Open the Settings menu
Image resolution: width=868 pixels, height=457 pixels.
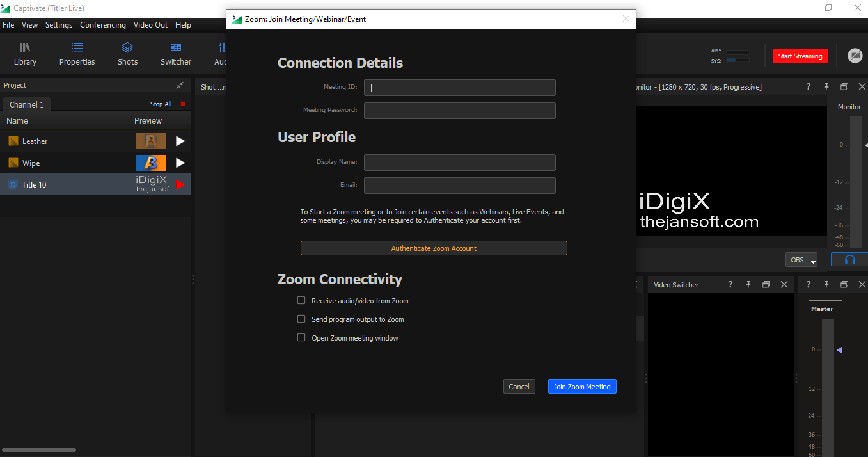point(59,25)
